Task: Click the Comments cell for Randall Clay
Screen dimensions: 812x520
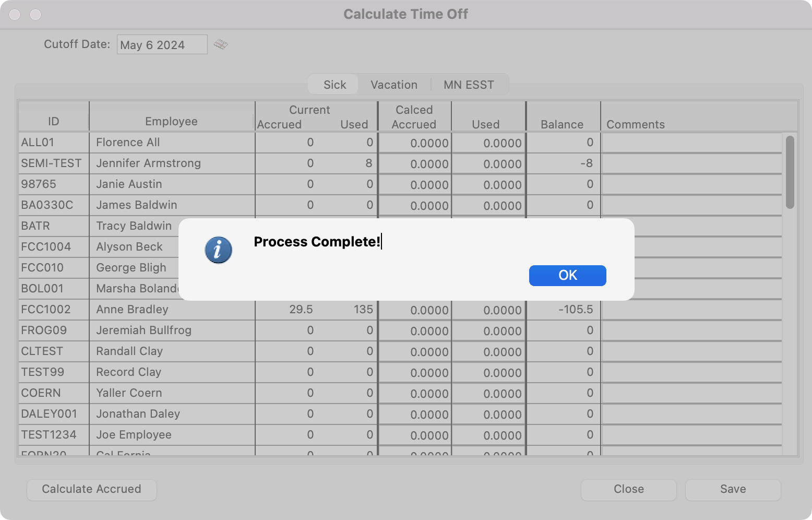Action: point(691,351)
